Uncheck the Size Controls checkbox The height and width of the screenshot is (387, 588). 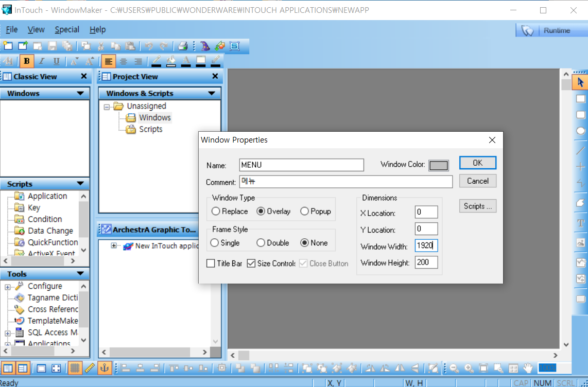[x=251, y=263]
